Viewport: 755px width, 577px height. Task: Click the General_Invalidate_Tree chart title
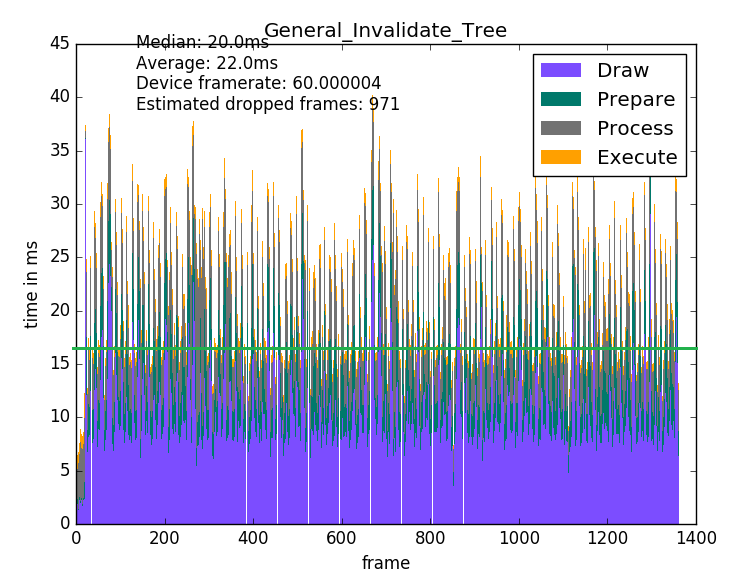click(385, 31)
